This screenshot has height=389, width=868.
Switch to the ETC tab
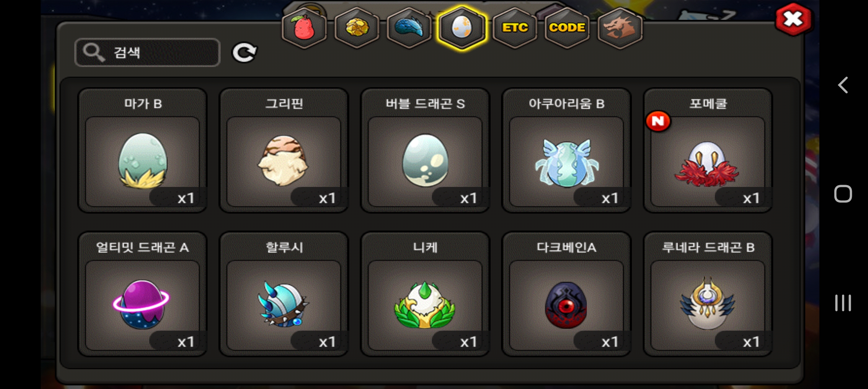515,28
